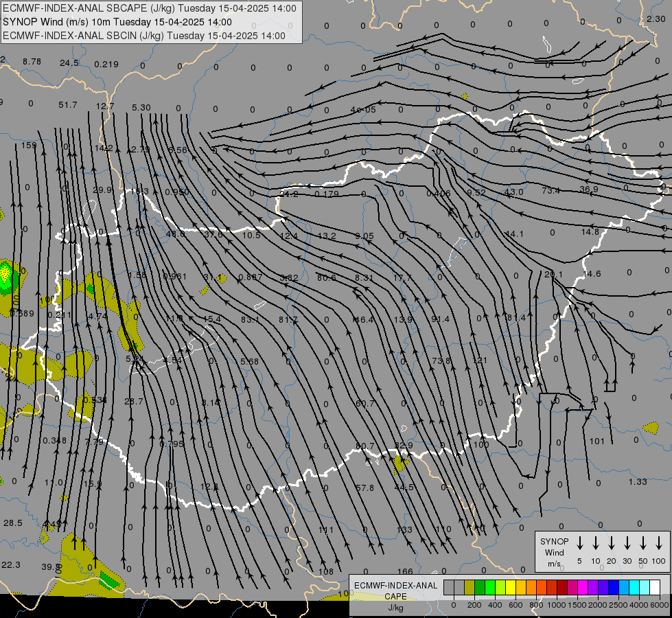Click the map value 57.8
The width and height of the screenshot is (672, 618).
pyautogui.click(x=364, y=488)
